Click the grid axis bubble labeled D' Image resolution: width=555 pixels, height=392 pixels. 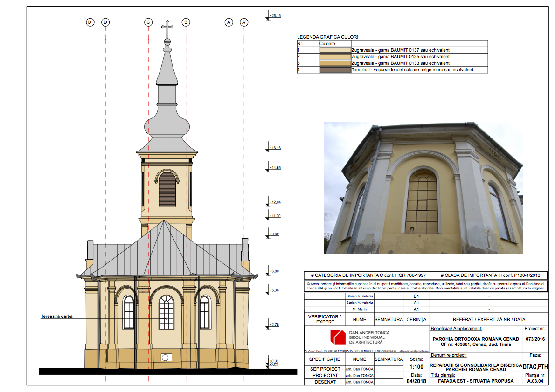click(90, 22)
